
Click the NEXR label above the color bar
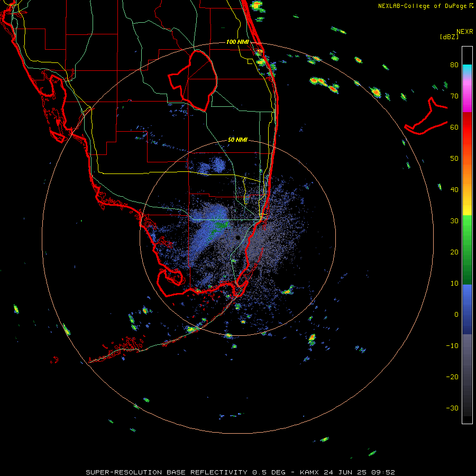coord(464,32)
